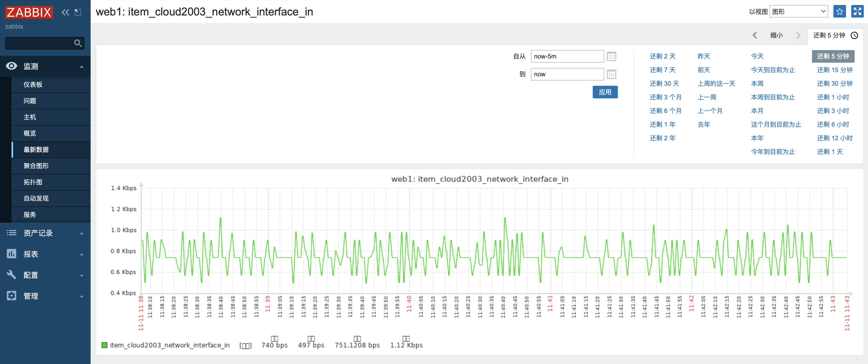
Task: Click the 报表 chart icon
Action: [x=12, y=254]
